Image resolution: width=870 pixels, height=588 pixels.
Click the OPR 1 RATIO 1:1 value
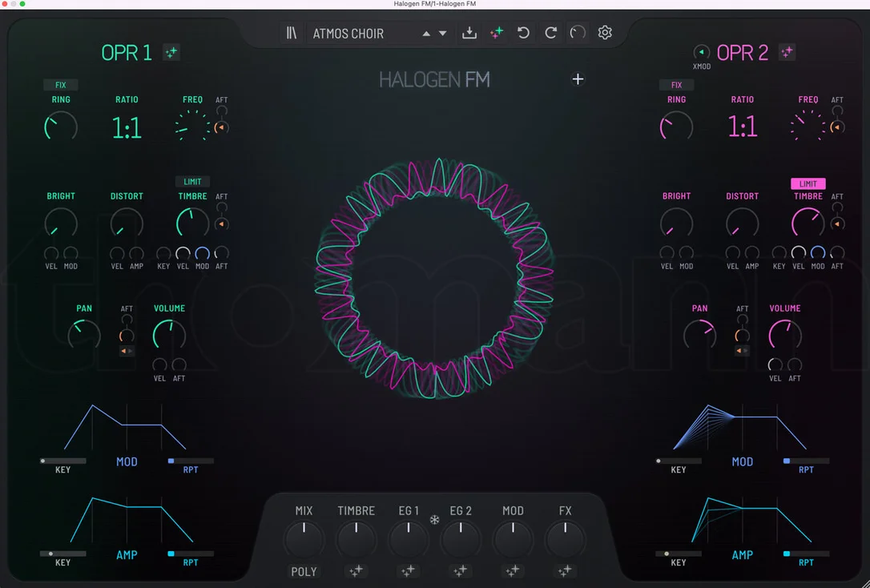[x=127, y=128]
